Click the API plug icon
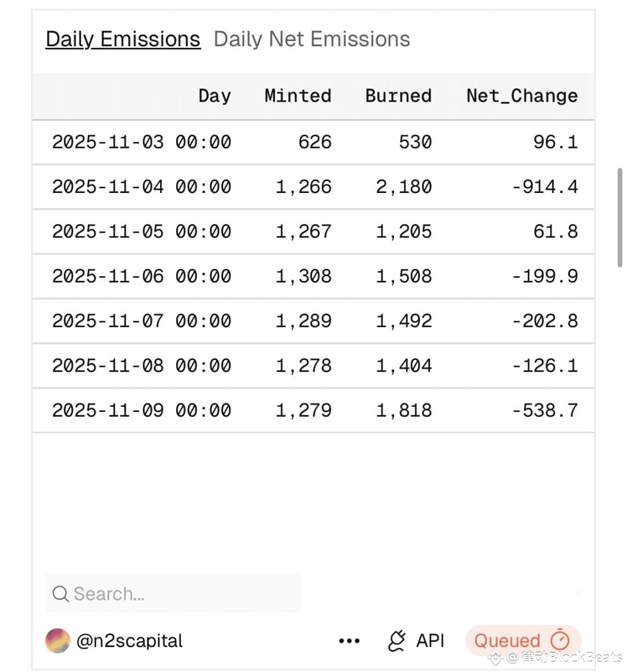 [397, 641]
